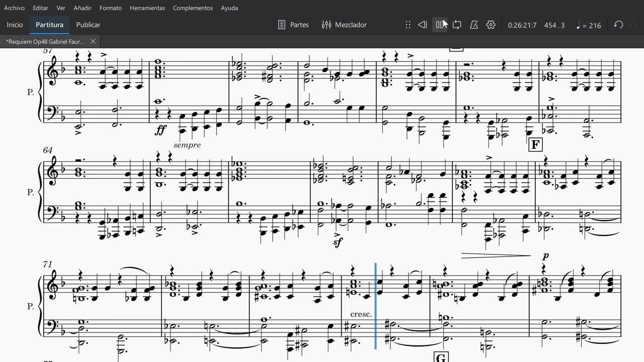Click the measure position 454.3 field
Viewport: 644px width, 362px height.
[x=554, y=25]
